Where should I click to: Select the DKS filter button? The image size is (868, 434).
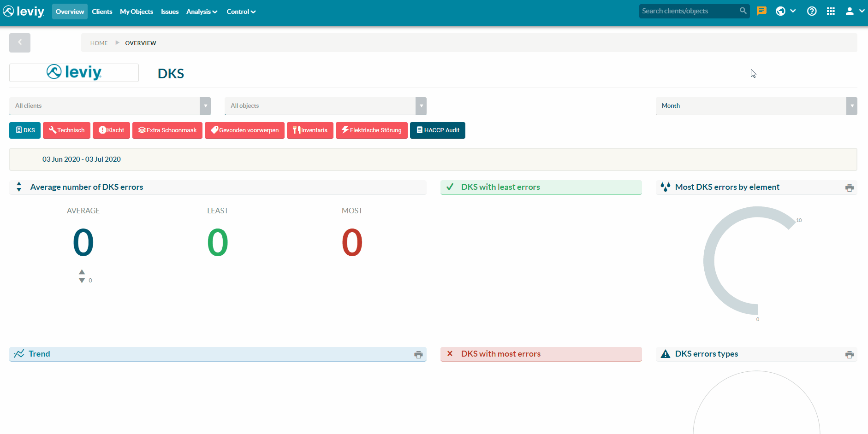24,130
